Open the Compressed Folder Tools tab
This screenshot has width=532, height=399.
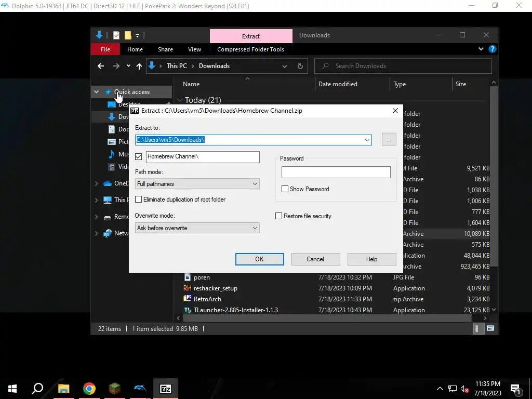(x=251, y=49)
